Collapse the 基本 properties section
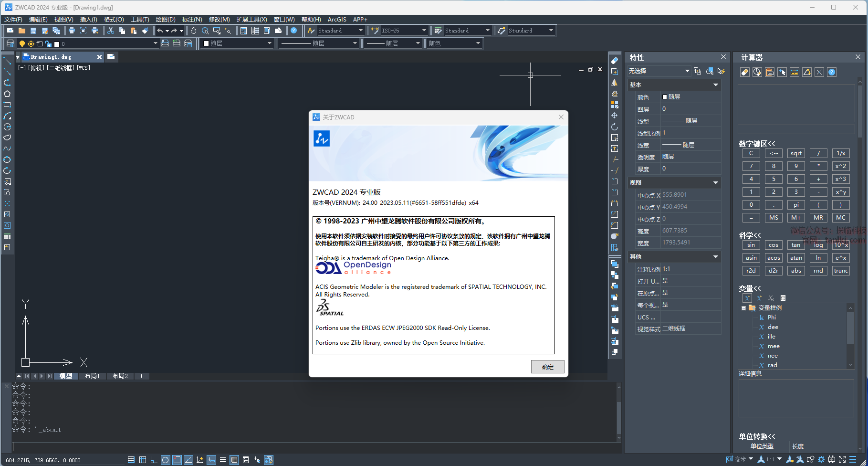This screenshot has height=466, width=868. coord(715,85)
